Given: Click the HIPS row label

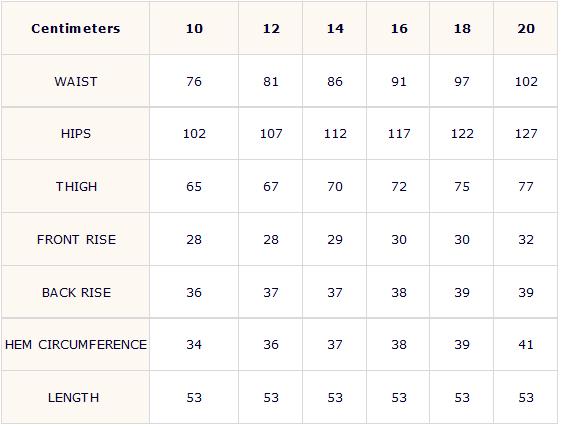Looking at the screenshot, I should pos(75,134).
